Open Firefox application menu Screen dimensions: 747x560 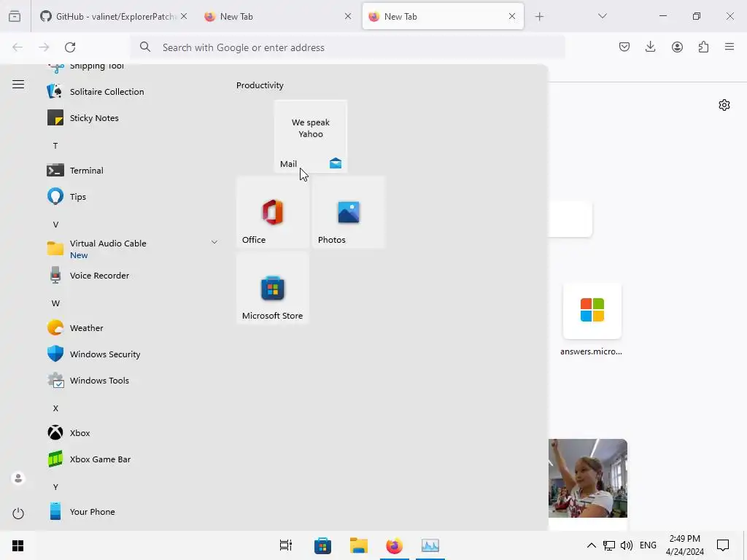click(729, 47)
